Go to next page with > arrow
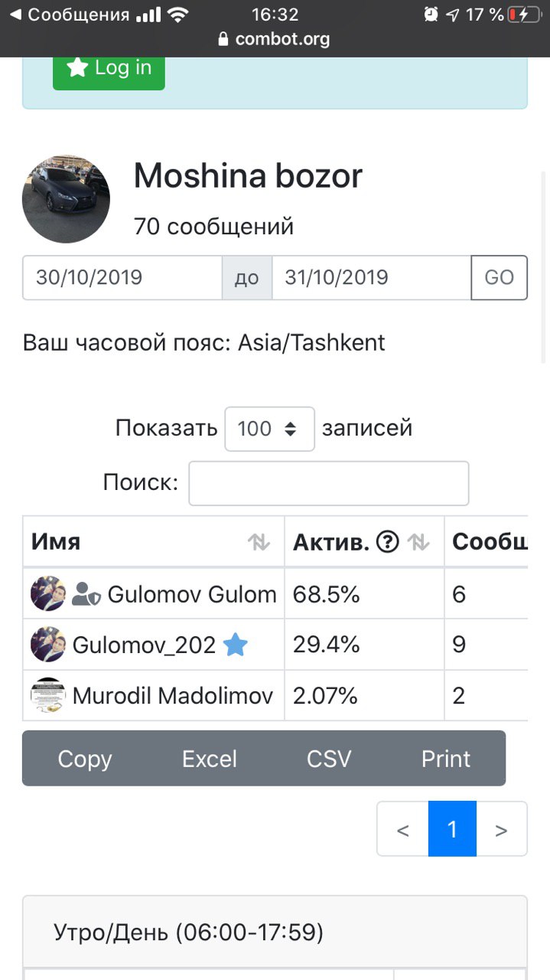Screen dimensions: 550x980 point(502,829)
